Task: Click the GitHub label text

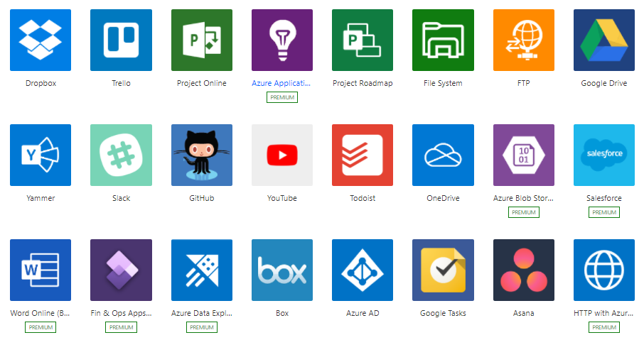Action: [202, 198]
